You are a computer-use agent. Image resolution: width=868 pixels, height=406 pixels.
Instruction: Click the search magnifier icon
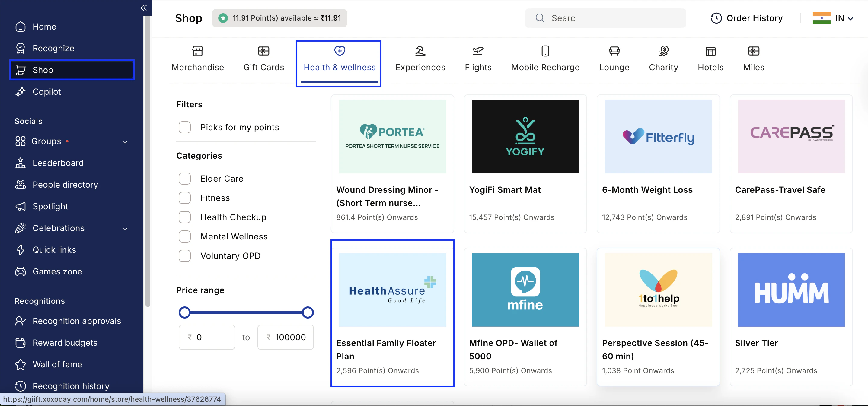540,18
